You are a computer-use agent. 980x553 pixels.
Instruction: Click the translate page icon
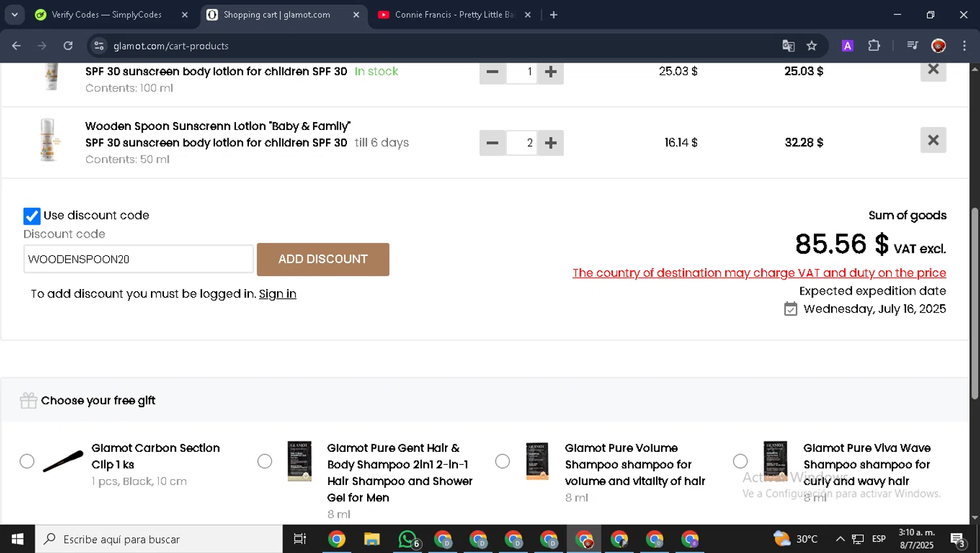[x=789, y=46]
